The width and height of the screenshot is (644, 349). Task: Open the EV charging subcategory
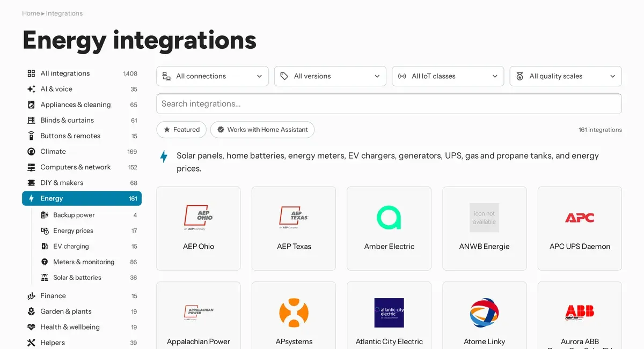pos(89,246)
